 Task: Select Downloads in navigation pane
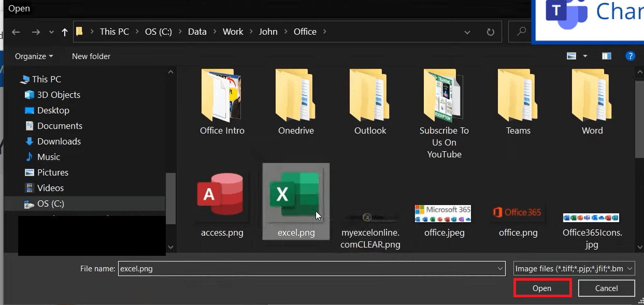click(x=53, y=141)
